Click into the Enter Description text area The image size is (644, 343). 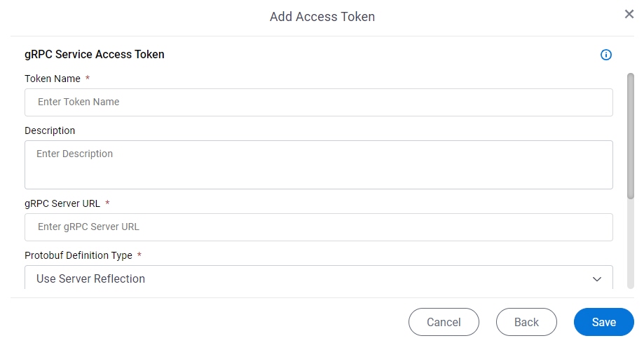click(x=319, y=165)
